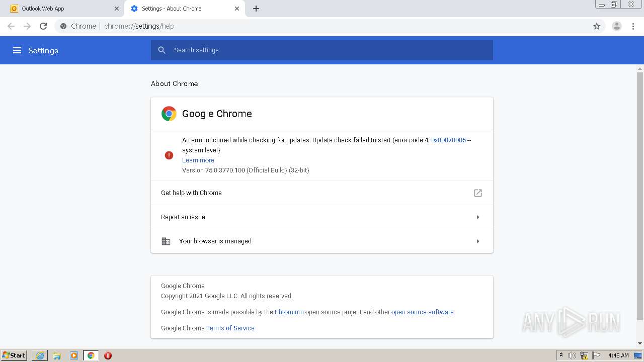Open the Terms of Service link
This screenshot has width=644, height=362.
point(230,328)
